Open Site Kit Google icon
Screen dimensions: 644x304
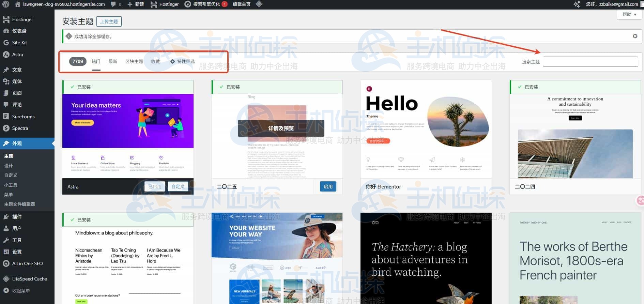[6, 43]
